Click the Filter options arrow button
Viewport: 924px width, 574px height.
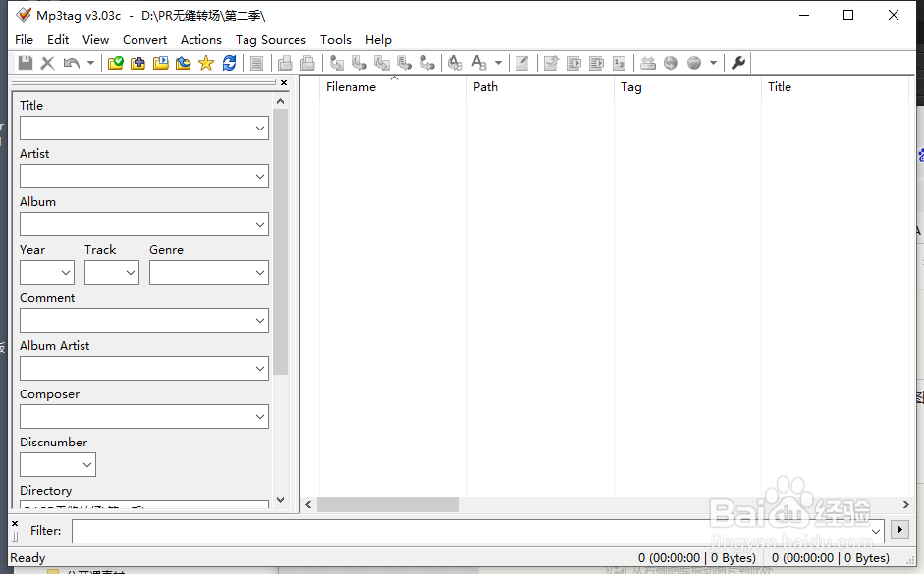click(899, 530)
